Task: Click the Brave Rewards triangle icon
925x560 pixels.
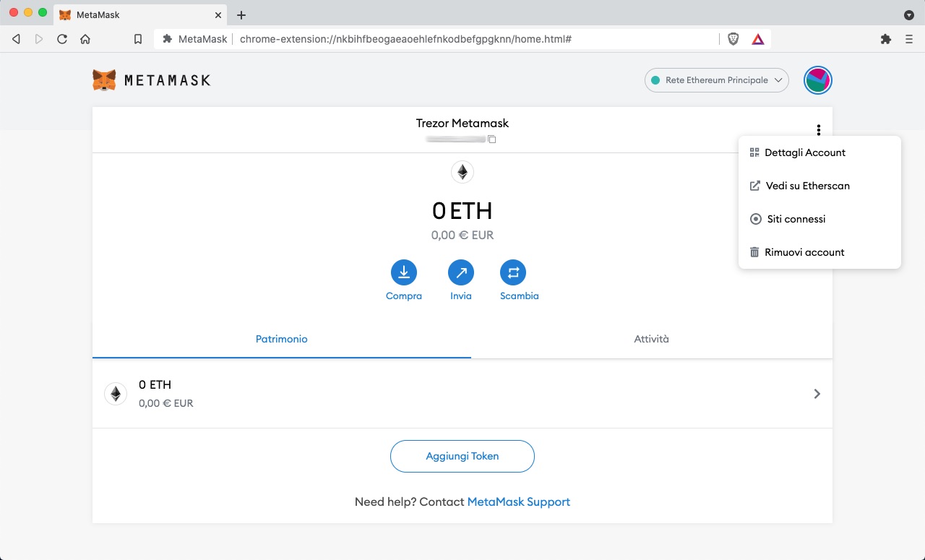Action: click(758, 39)
